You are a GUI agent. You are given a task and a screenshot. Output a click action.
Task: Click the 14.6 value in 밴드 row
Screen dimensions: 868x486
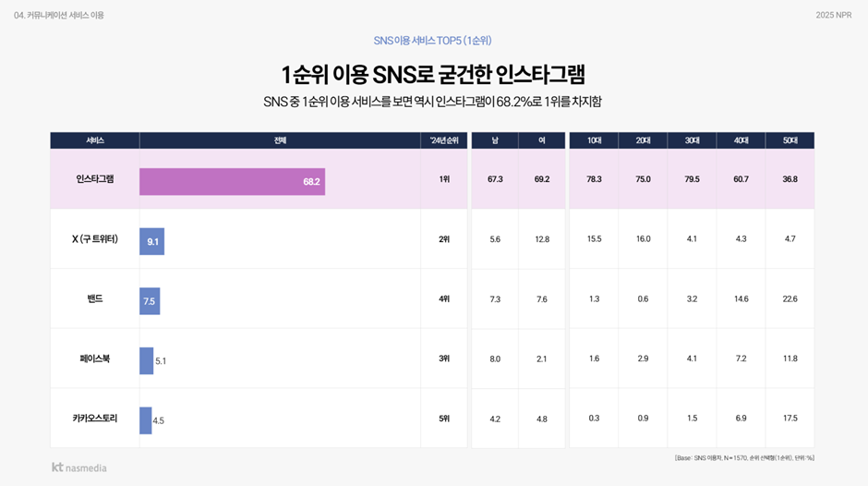tap(741, 298)
